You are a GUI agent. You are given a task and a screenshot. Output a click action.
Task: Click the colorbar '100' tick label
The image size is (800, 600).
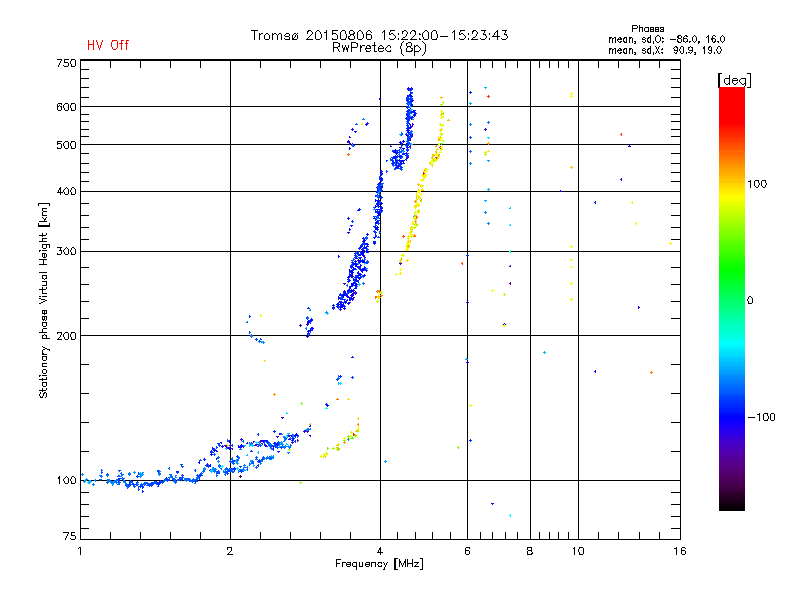pos(757,184)
